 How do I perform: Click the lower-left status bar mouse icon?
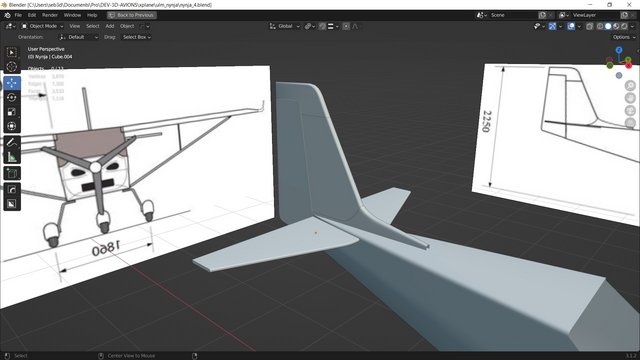[7, 356]
